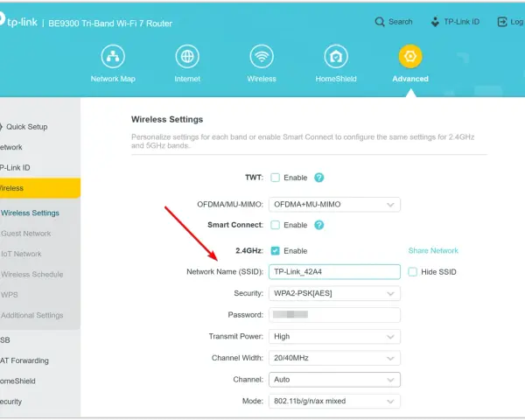
Task: Click the Share Network link
Action: [x=433, y=251]
